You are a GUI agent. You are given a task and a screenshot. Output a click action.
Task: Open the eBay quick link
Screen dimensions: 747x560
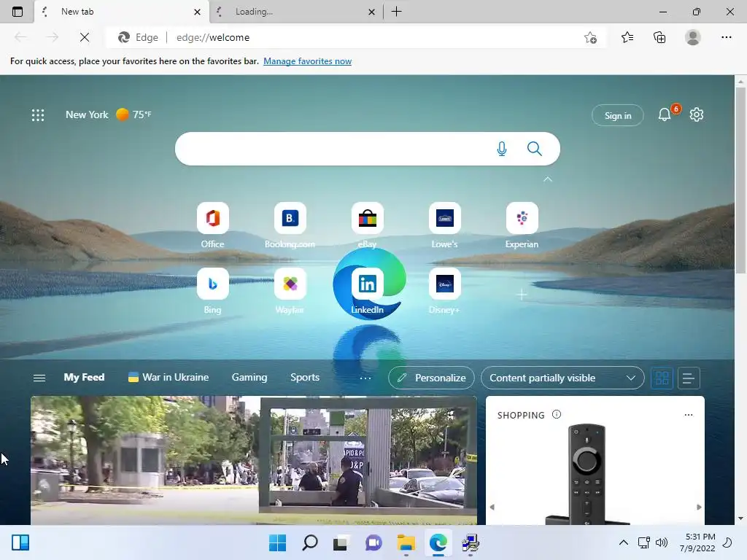click(368, 226)
